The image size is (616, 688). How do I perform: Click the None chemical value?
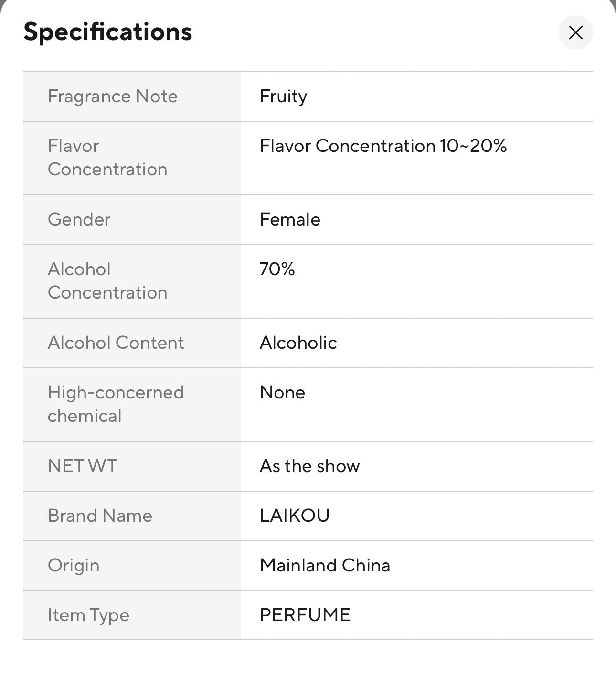click(282, 392)
